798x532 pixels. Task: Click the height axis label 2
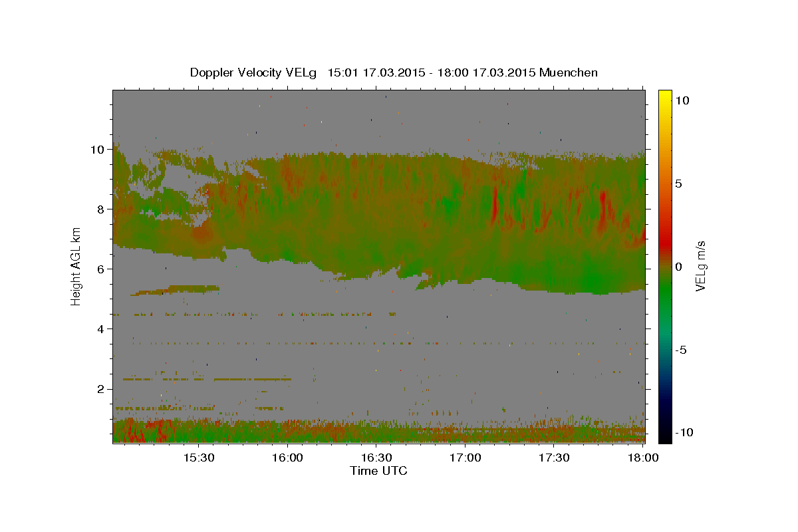pyautogui.click(x=102, y=389)
